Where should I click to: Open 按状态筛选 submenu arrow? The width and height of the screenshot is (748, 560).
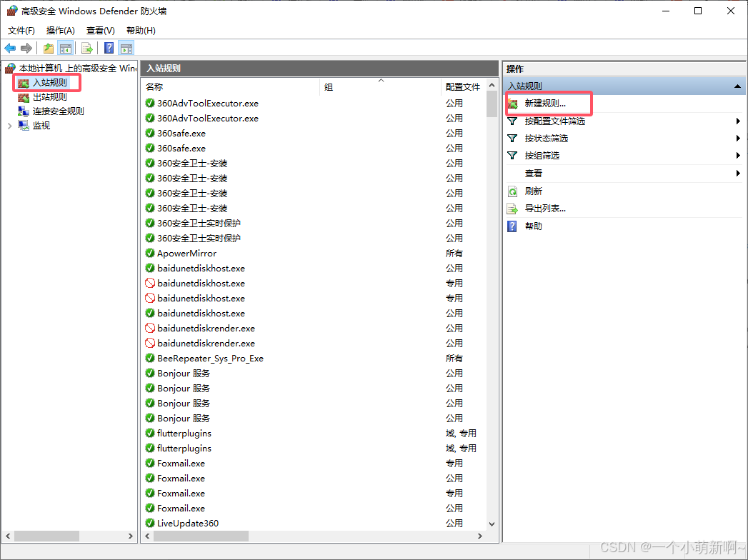738,139
